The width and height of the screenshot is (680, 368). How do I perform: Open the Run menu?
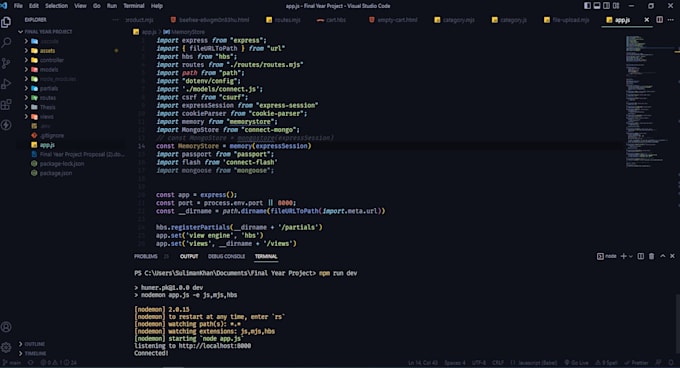pos(112,6)
